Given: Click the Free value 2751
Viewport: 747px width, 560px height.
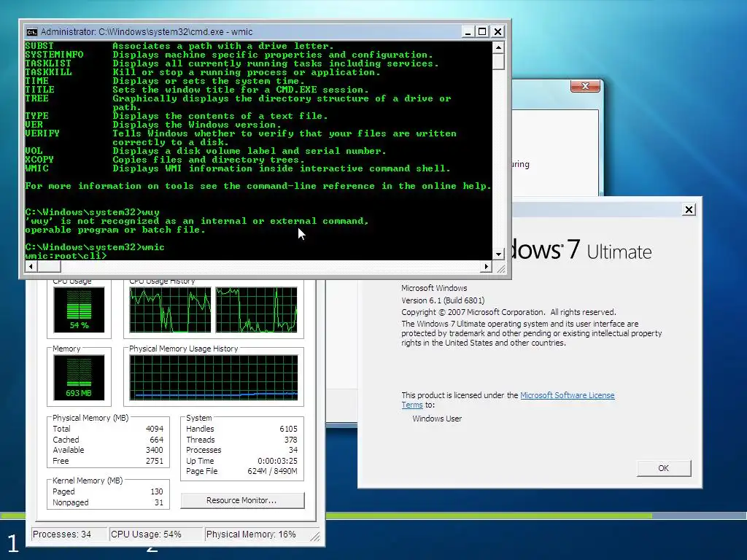Looking at the screenshot, I should click(155, 461).
